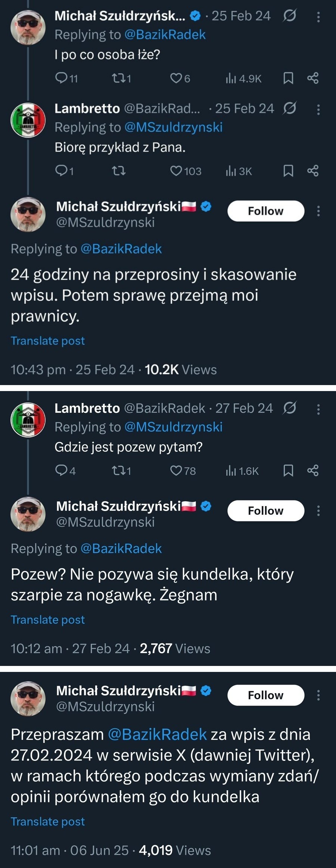Bookmark the "I po co osoba łże?" reply
The height and width of the screenshot is (868, 336).
pyautogui.click(x=288, y=78)
